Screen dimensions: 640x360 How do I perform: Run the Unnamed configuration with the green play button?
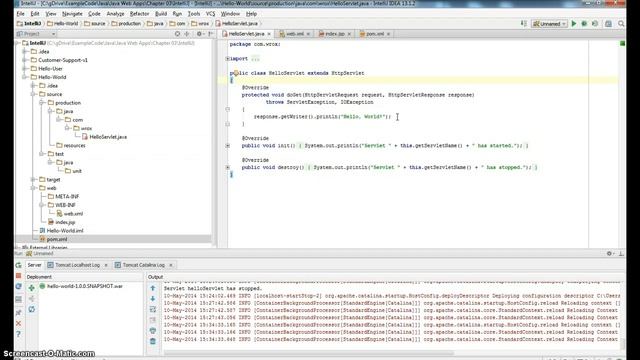[x=574, y=24]
